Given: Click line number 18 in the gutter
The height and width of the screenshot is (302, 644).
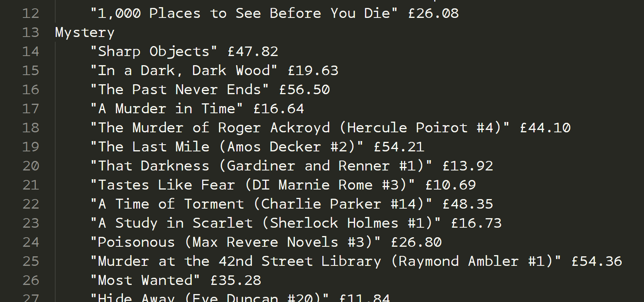Looking at the screenshot, I should tap(31, 128).
